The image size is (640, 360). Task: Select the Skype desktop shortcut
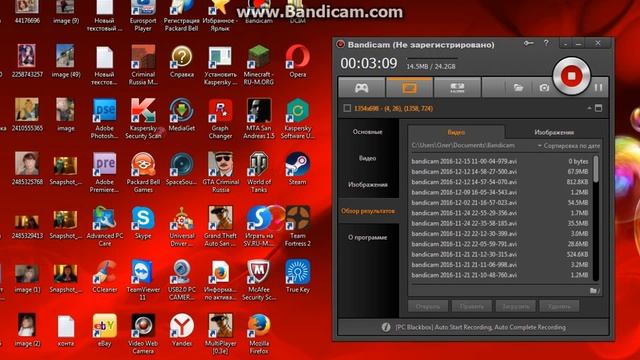point(143,222)
